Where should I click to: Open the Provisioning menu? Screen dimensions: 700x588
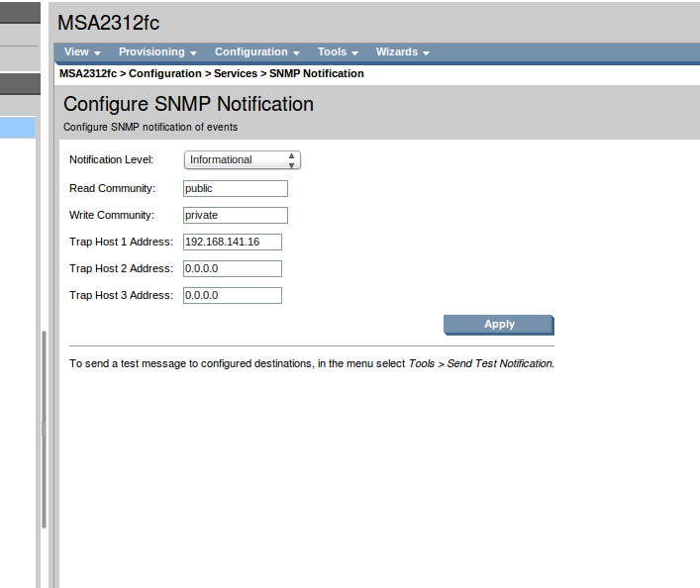[x=157, y=52]
